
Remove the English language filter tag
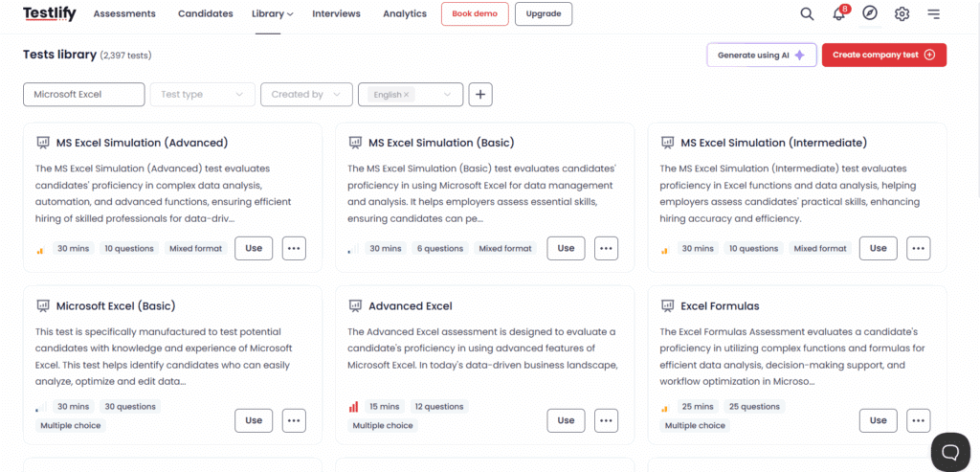406,95
